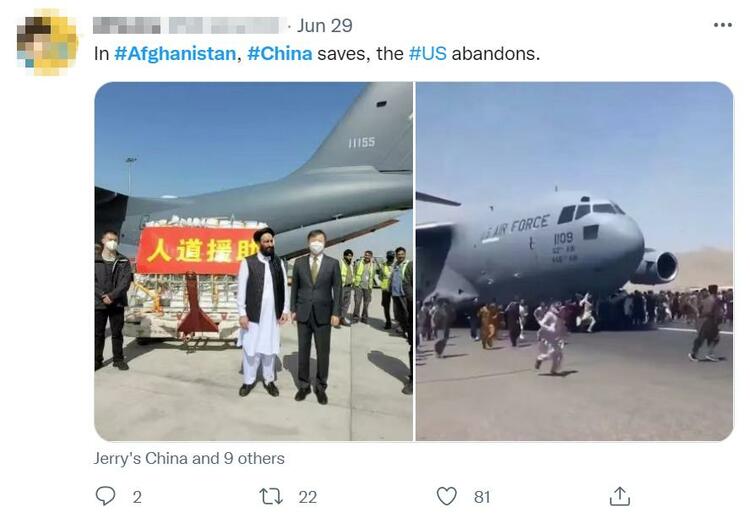Open the right photo of the Air Force plane
Screen dimensions: 750x518
(574, 261)
